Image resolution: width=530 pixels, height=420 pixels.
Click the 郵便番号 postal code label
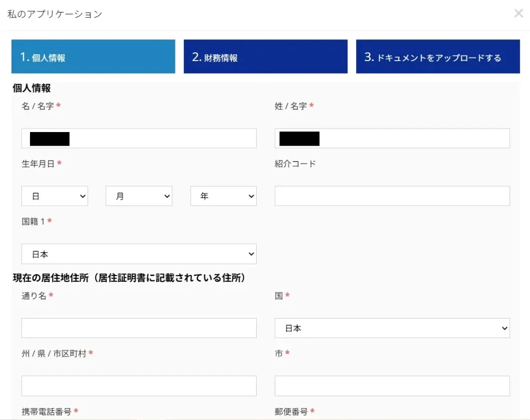pos(291,411)
